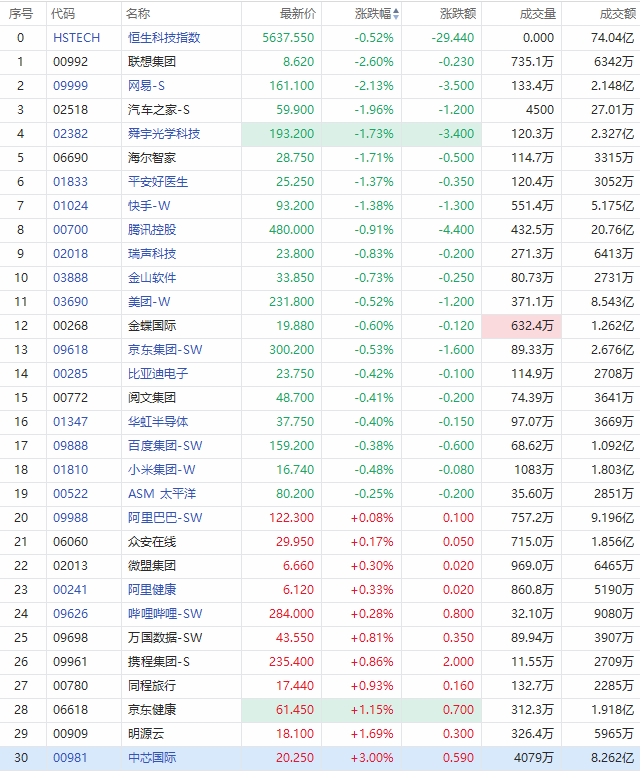
Task: Sort by 最新价 column header
Action: click(x=298, y=14)
